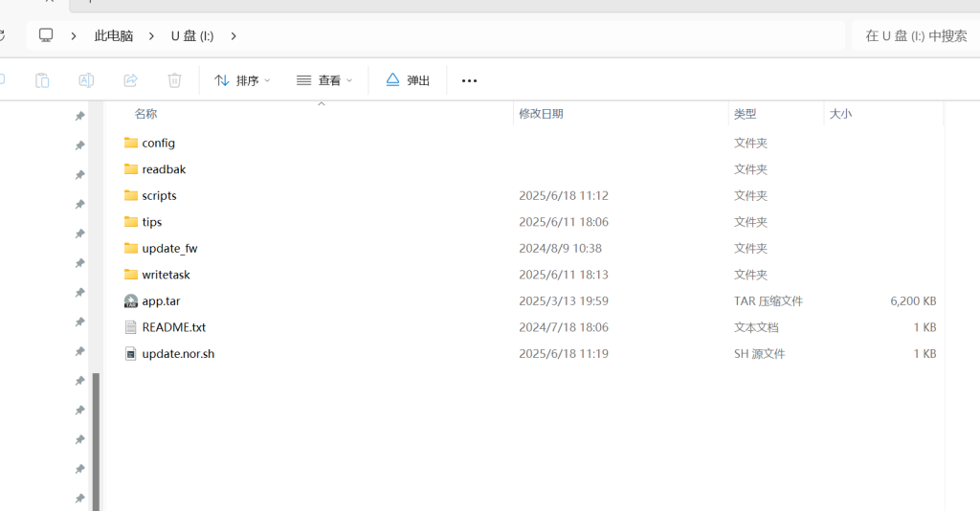Viewport: 980px width, 511px height.
Task: Click the 弹出 eject button
Action: (x=408, y=80)
